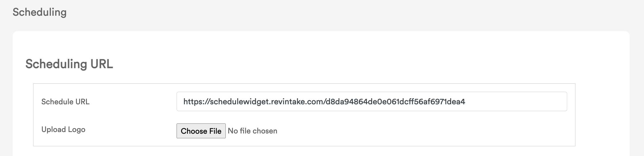Click the word 'Choose' on upload button
This screenshot has height=156, width=644.
coord(194,131)
